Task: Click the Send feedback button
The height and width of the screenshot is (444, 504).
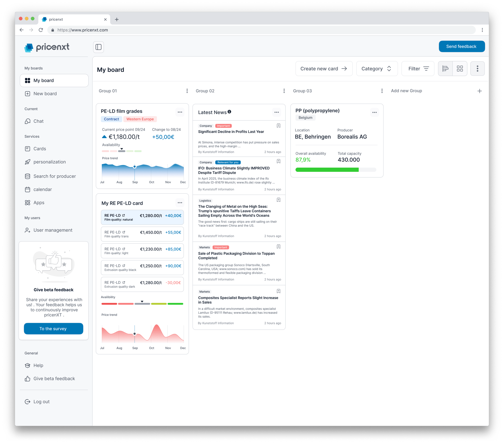Action: 461,46
